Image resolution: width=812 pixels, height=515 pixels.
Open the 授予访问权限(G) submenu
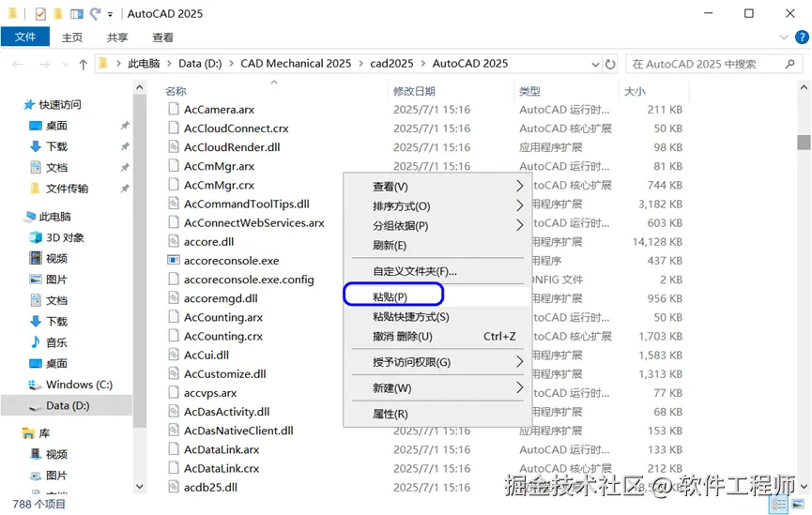coord(438,362)
